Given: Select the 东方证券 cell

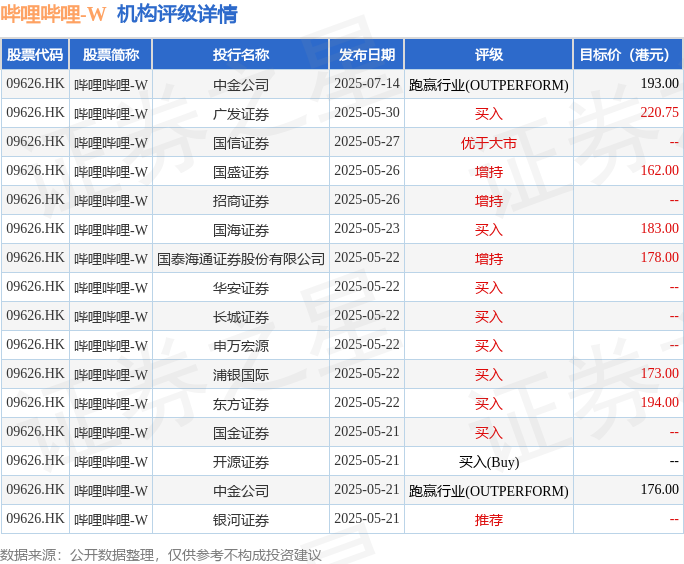Looking at the screenshot, I should (241, 404).
